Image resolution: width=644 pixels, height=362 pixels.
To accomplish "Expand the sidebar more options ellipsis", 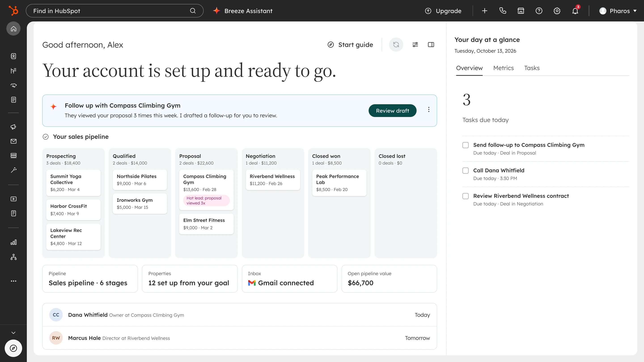I will tap(13, 281).
